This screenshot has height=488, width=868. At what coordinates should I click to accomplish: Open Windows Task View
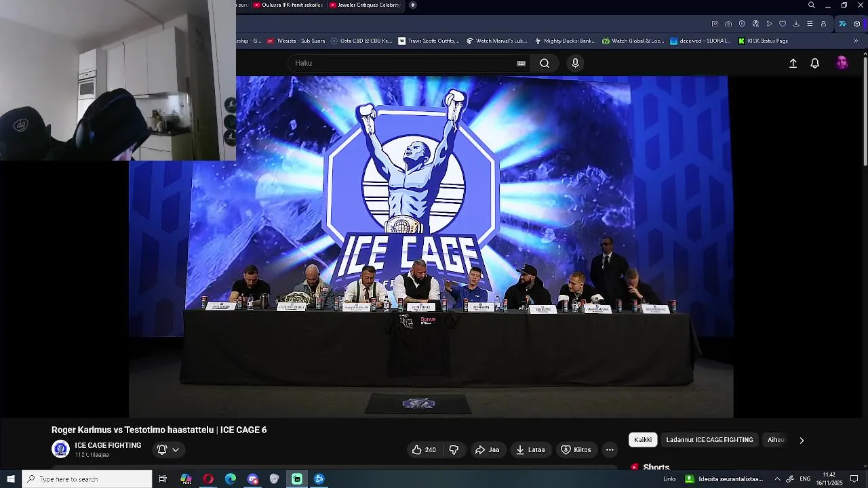(x=163, y=479)
